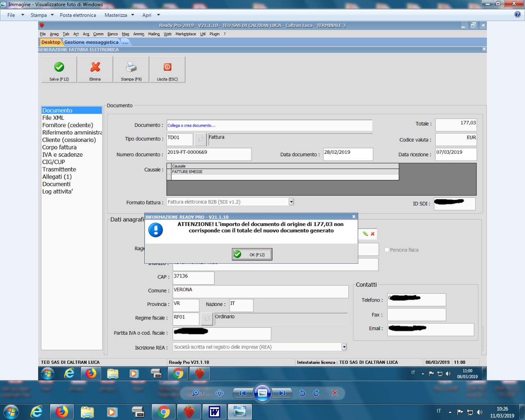Viewport: 525px width, 420px height.
Task: Rotate the image clockwise
Action: (x=316, y=393)
